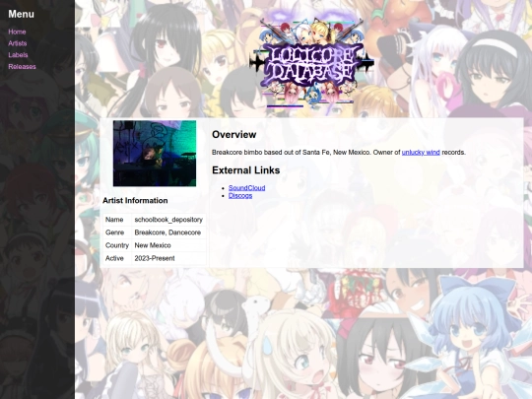Click the Menu heading in the sidebar
532x399 pixels.
point(21,14)
